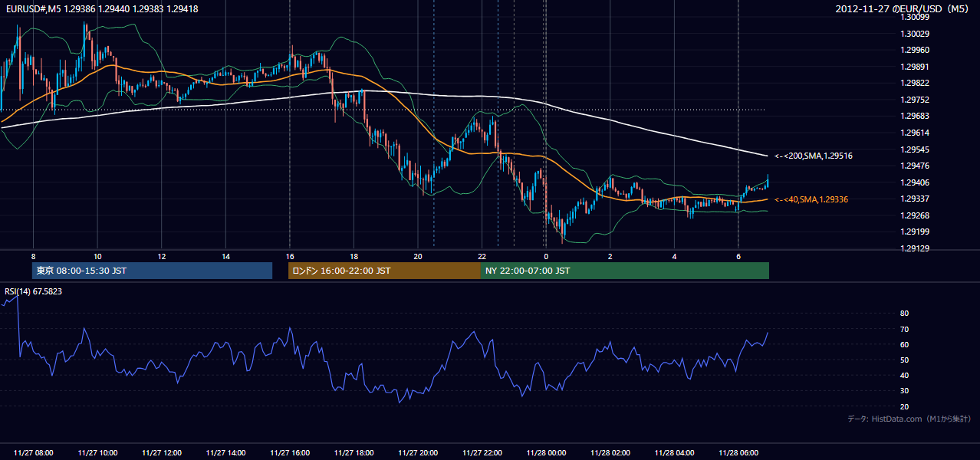This screenshot has width=980, height=460.
Task: Select the Tokyo 08:00-15:30 JST session bar
Action: click(152, 271)
